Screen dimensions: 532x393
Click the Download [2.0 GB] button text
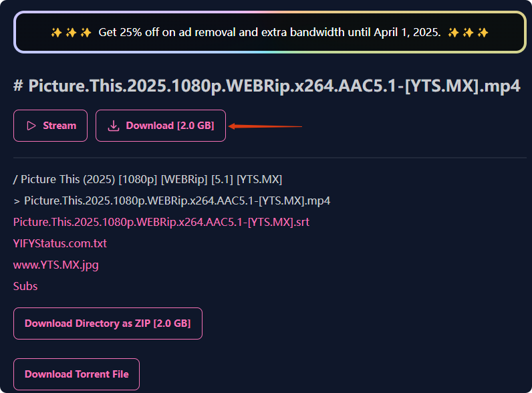click(x=170, y=126)
